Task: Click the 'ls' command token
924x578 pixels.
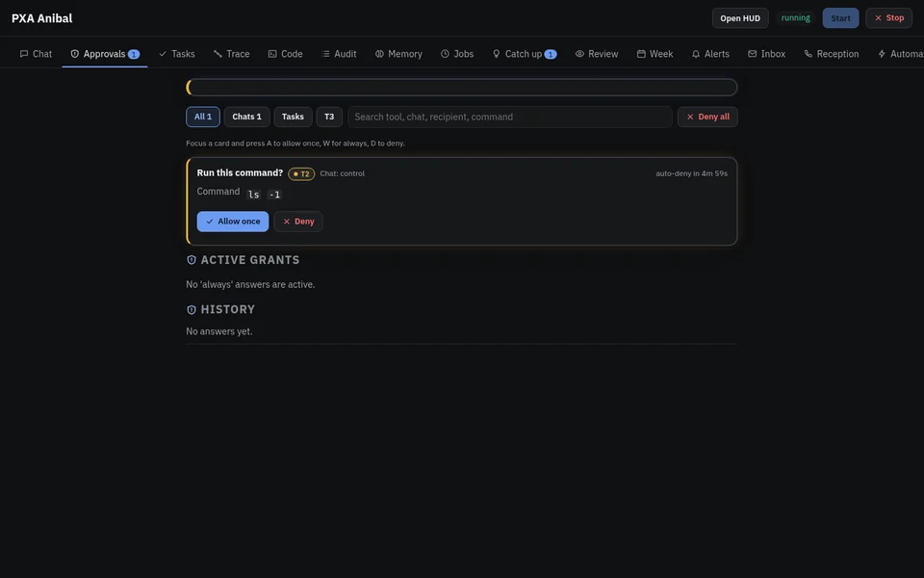Action: pyautogui.click(x=253, y=195)
